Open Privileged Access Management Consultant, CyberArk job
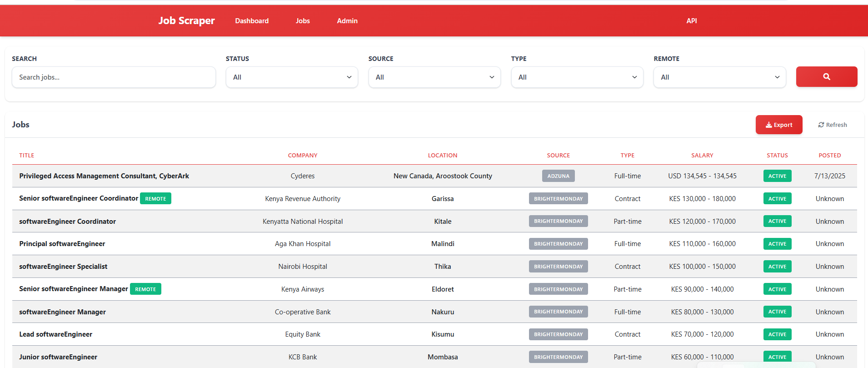 point(104,176)
